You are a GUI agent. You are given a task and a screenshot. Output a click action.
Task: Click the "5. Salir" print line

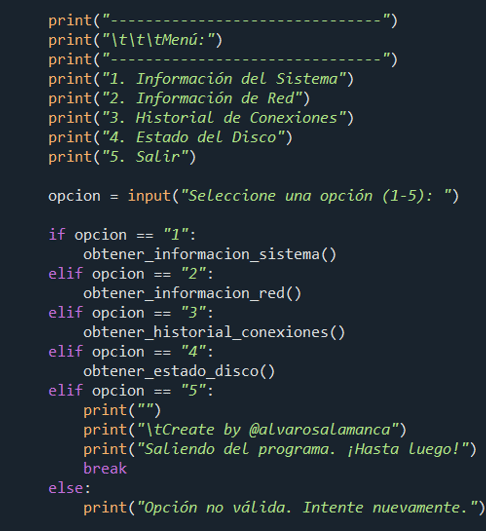click(x=122, y=157)
